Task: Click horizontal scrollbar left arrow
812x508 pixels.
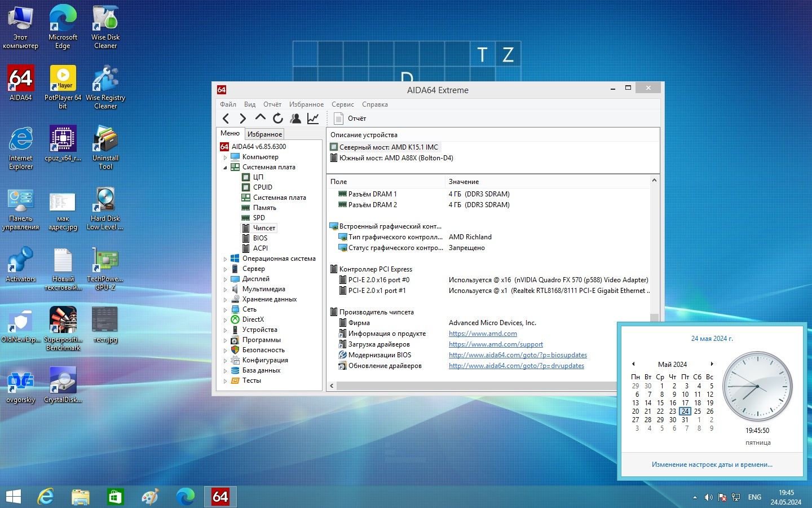Action: tap(332, 386)
